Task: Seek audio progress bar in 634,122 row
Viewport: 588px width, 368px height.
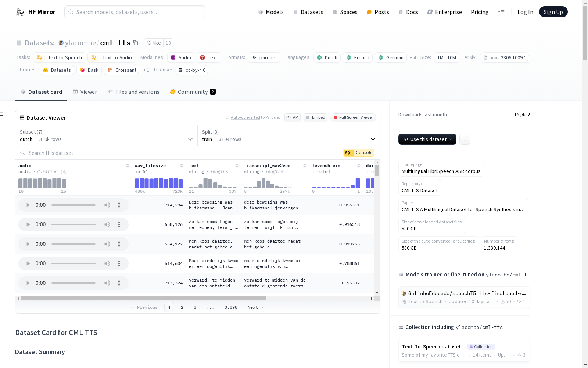Action: [x=73, y=244]
